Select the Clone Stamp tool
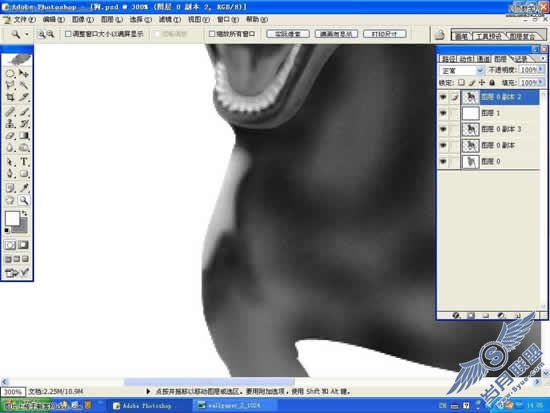The width and height of the screenshot is (550, 413). click(x=11, y=124)
